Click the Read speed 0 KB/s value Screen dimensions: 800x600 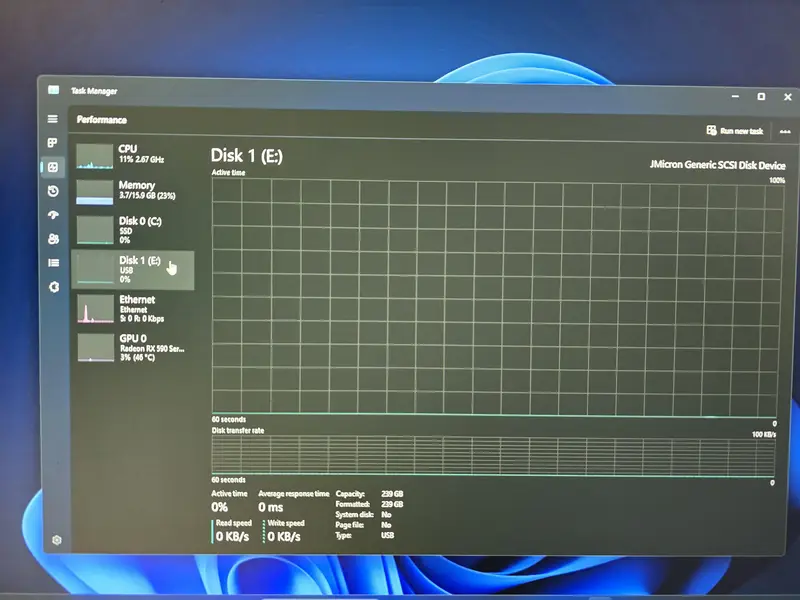click(x=233, y=536)
